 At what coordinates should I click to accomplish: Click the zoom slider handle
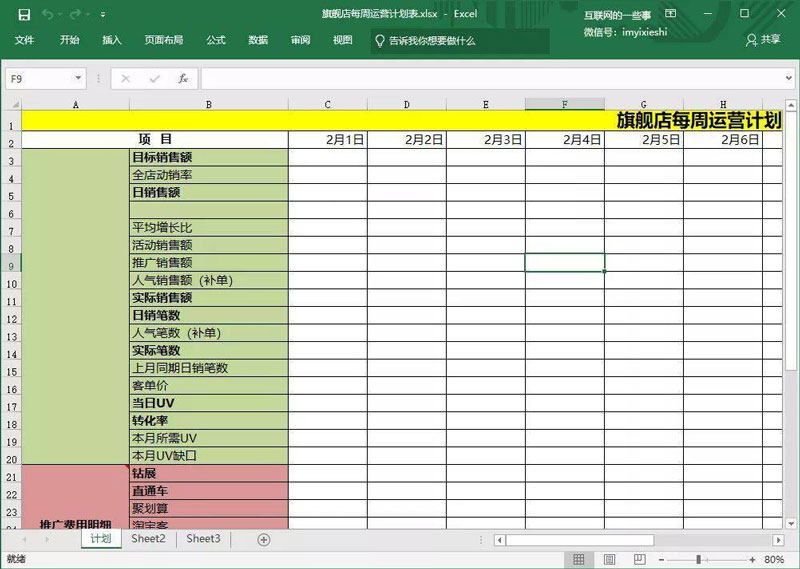[698, 559]
